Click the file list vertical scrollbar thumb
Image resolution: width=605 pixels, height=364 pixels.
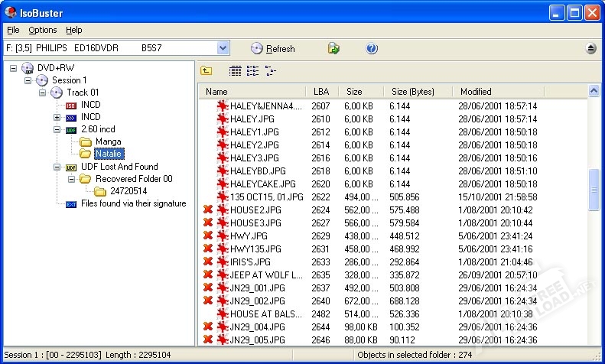(x=594, y=187)
